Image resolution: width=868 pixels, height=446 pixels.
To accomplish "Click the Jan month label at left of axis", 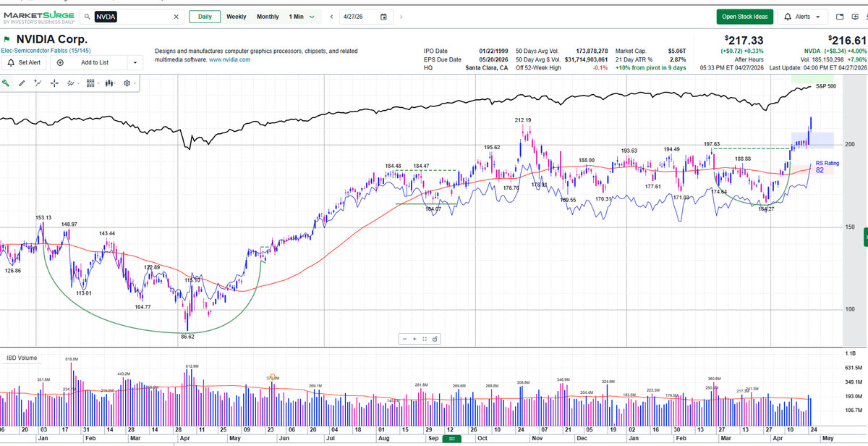I will [x=41, y=438].
